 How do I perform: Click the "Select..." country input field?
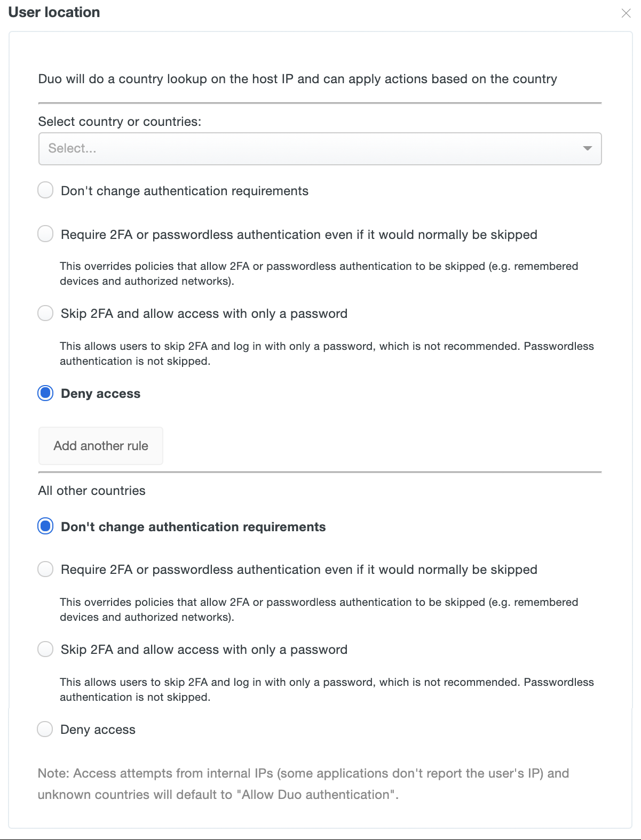pos(213,149)
